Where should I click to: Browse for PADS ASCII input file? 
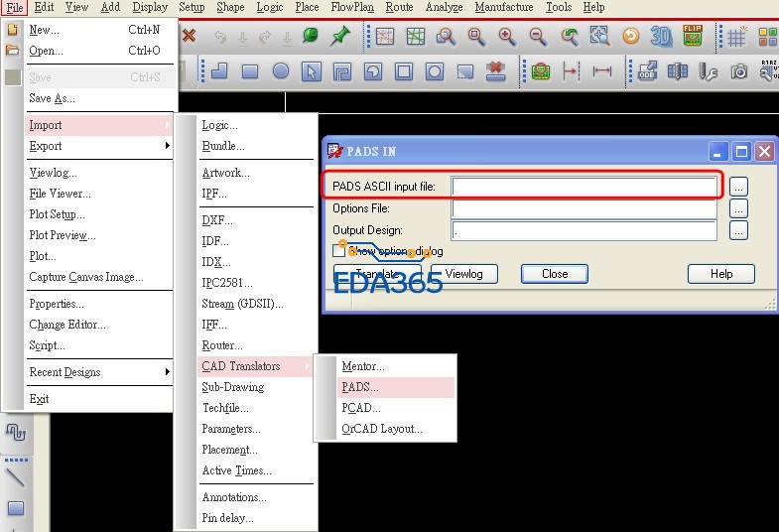point(738,187)
